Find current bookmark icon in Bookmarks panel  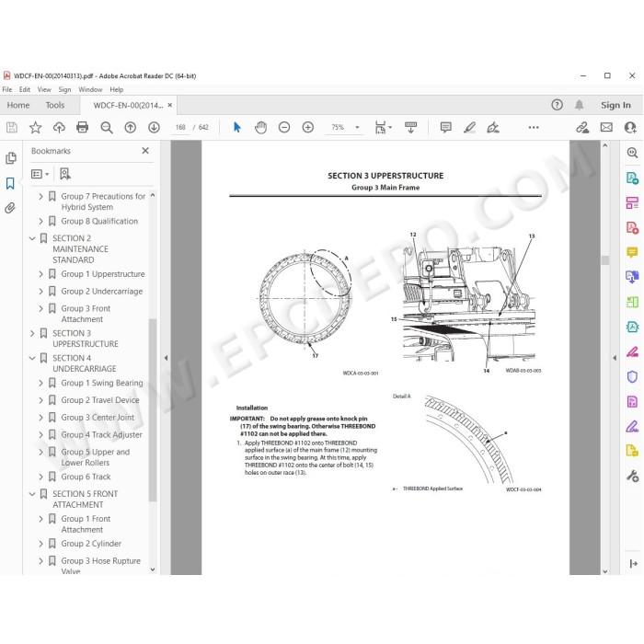click(65, 174)
